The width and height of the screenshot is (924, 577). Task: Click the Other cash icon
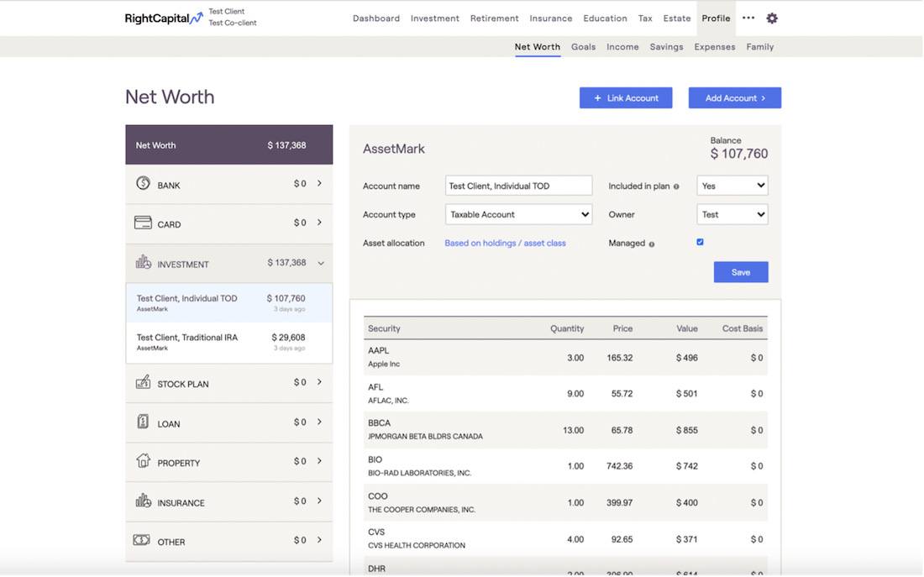point(142,541)
